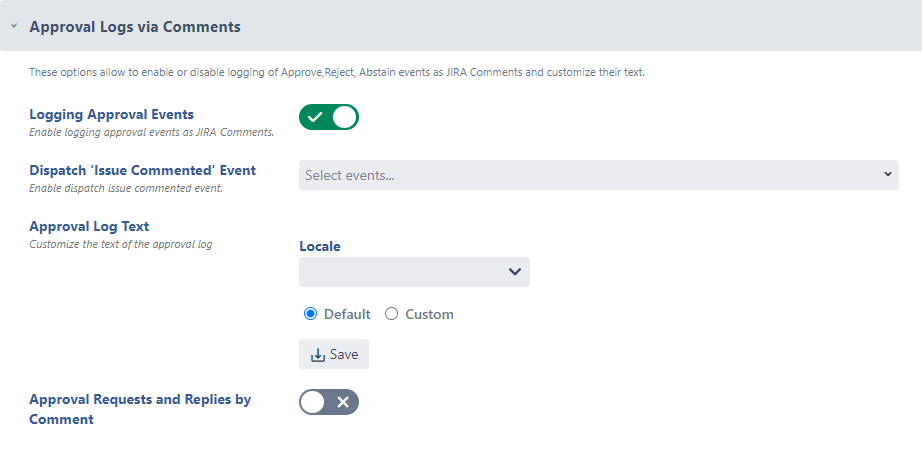Open the Locale combo box
This screenshot has height=454, width=922.
click(414, 272)
